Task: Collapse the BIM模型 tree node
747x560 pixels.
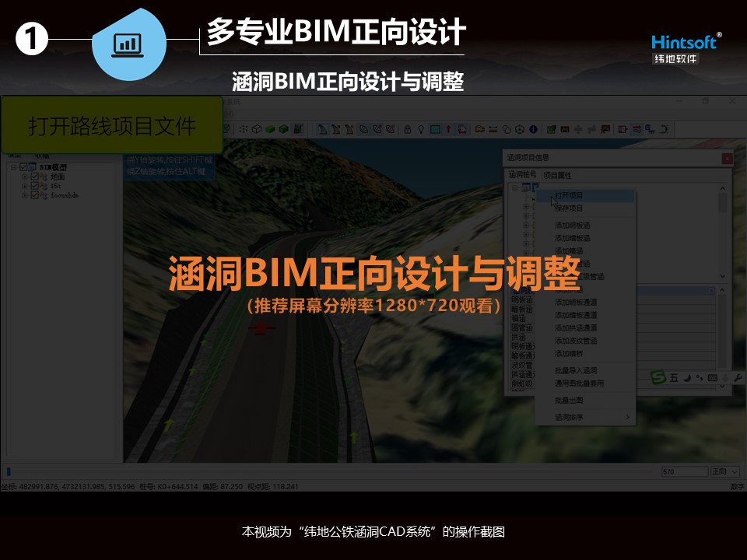Action: point(14,167)
